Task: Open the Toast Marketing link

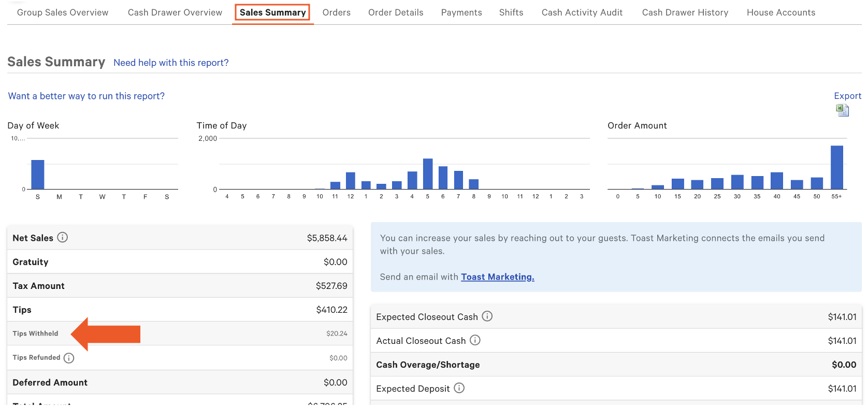Action: 497,277
